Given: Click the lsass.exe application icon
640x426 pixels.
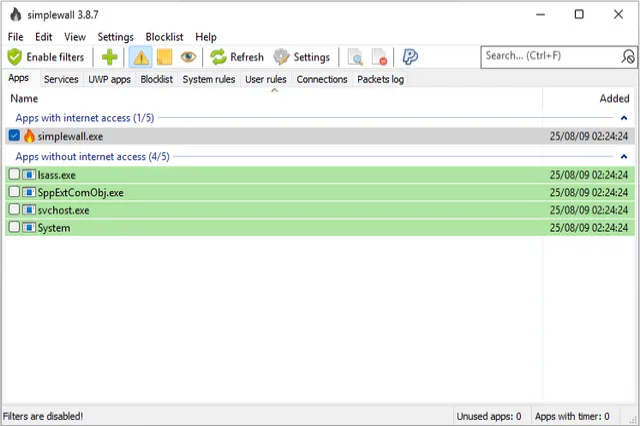Looking at the screenshot, I should click(29, 175).
